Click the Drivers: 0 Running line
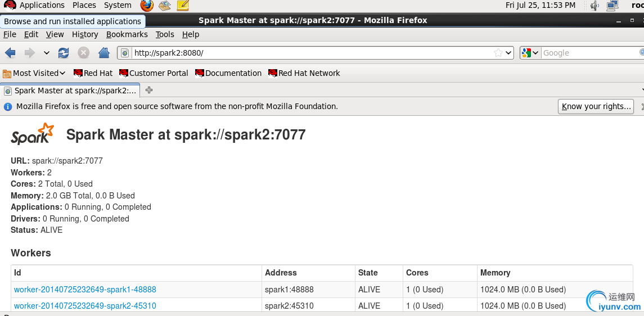Image resolution: width=644 pixels, height=316 pixels. 70,219
